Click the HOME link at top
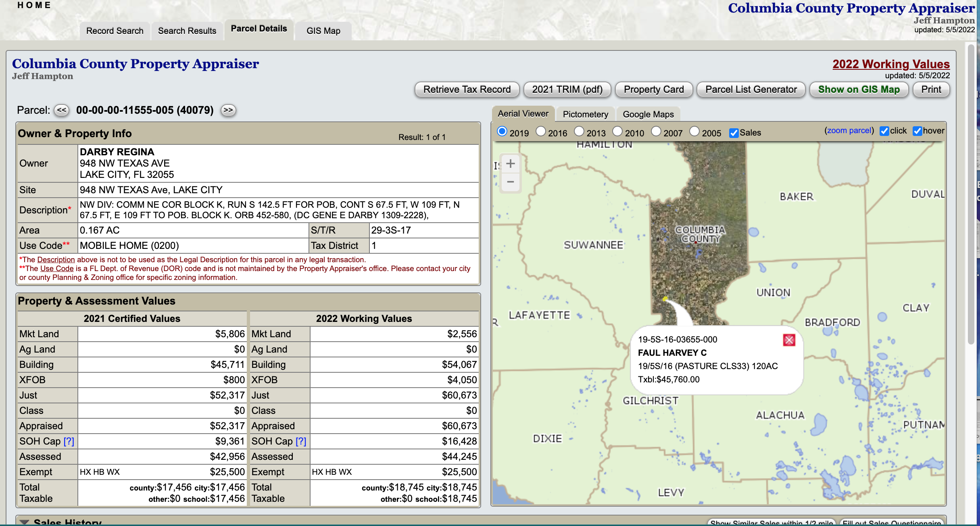 [x=34, y=5]
